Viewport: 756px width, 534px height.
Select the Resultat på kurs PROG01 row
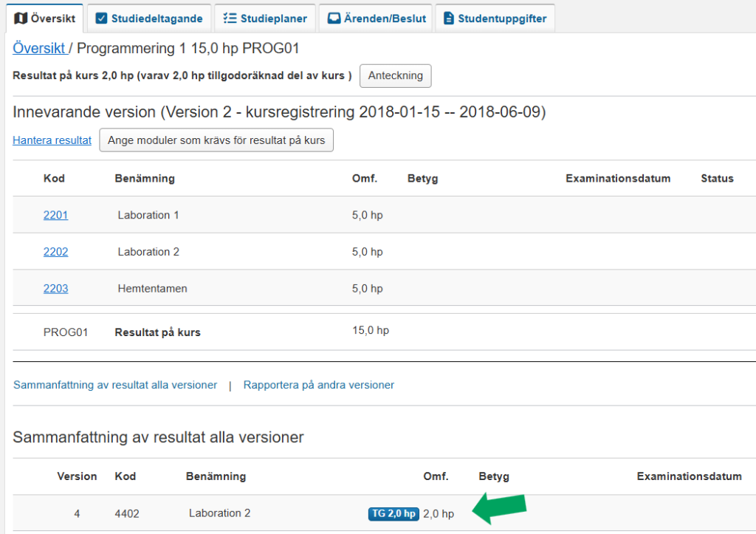click(x=157, y=332)
